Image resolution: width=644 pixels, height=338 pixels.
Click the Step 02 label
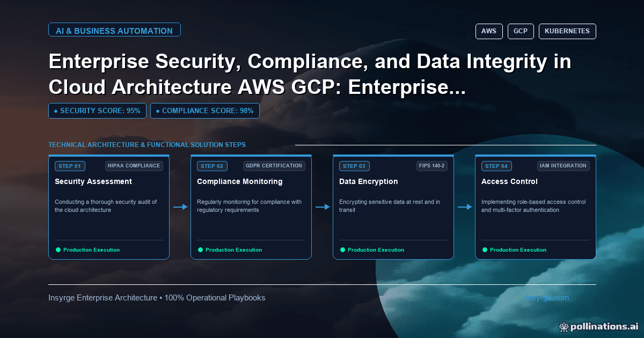pyautogui.click(x=212, y=166)
